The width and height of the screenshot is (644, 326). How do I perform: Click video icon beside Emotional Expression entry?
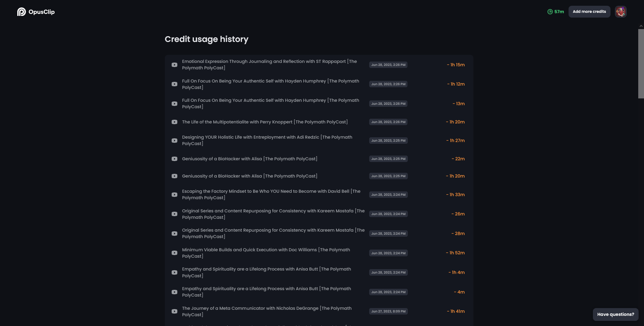pos(174,65)
